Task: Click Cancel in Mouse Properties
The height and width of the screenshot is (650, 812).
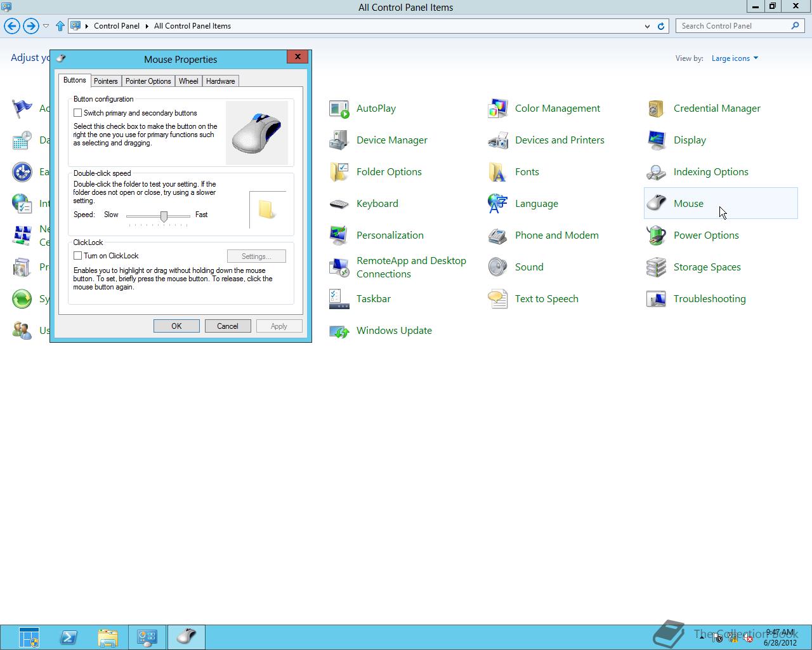Action: tap(228, 326)
